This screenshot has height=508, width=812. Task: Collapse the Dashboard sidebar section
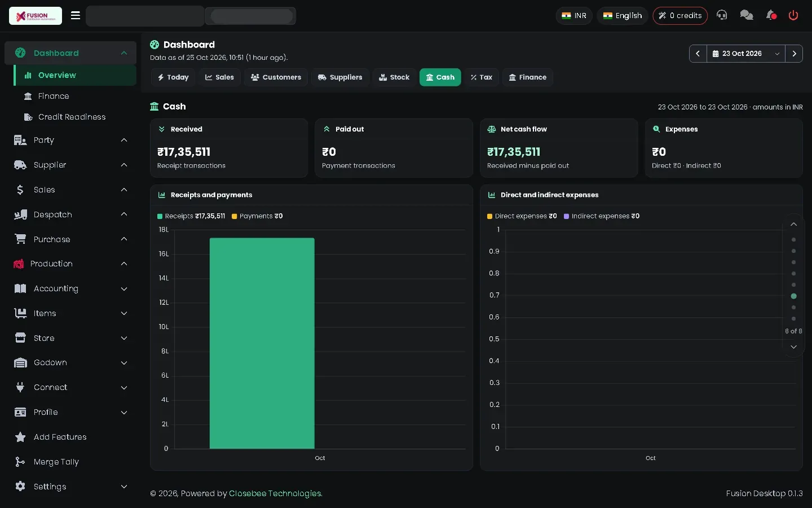pyautogui.click(x=124, y=53)
